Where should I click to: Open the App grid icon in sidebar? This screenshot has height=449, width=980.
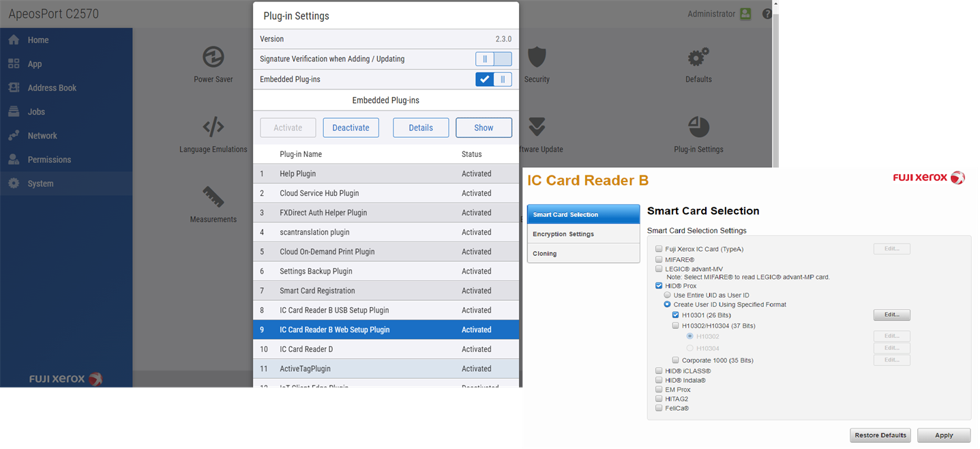coord(14,63)
